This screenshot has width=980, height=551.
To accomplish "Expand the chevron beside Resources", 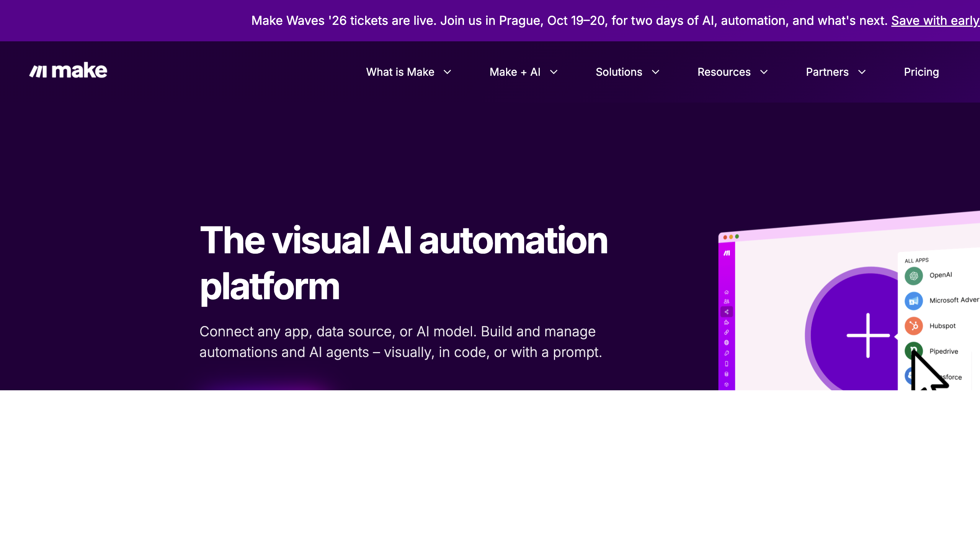I will (764, 72).
